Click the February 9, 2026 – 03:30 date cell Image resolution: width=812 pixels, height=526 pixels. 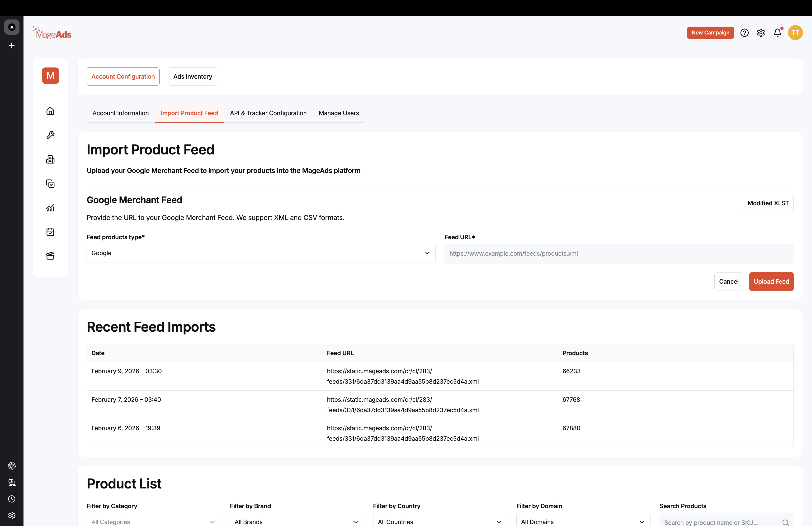tap(127, 371)
